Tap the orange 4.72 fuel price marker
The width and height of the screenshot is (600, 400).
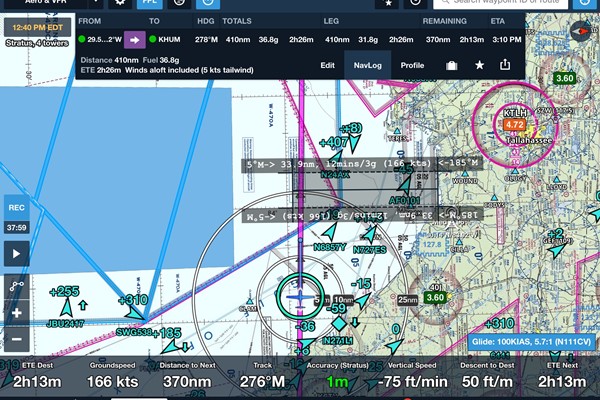click(515, 125)
